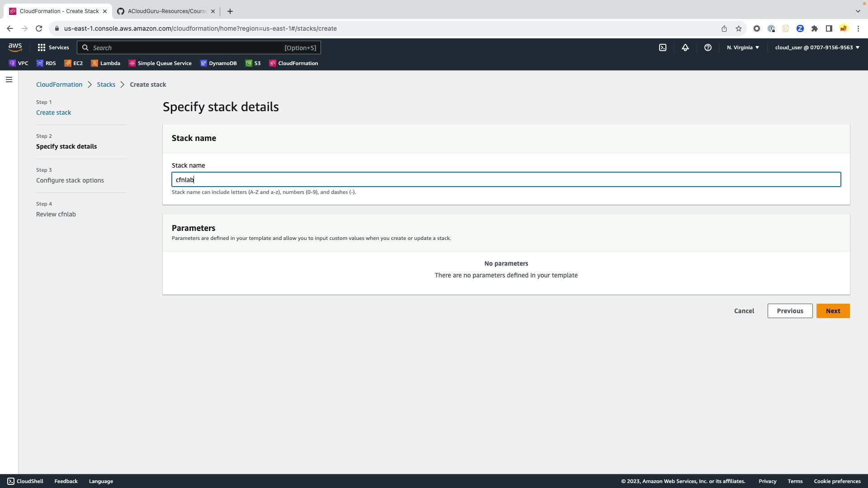Open the Stacks breadcrumb link
This screenshot has width=868, height=488.
point(106,84)
